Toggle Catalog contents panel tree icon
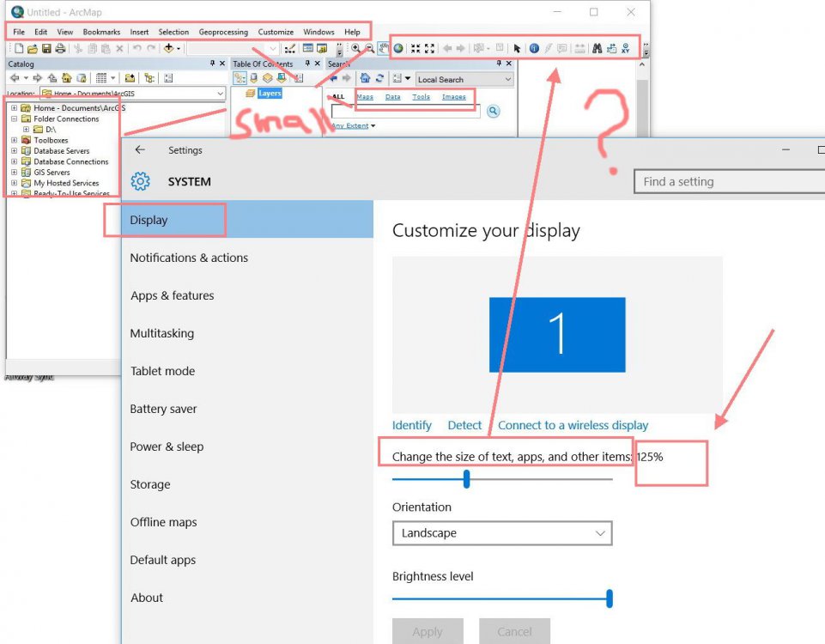The image size is (825, 644). (x=149, y=78)
